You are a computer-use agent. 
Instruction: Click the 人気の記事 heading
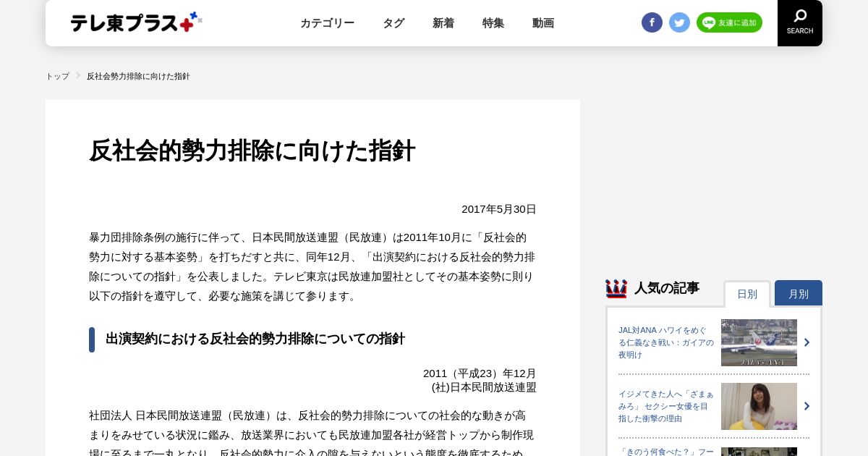tap(667, 288)
